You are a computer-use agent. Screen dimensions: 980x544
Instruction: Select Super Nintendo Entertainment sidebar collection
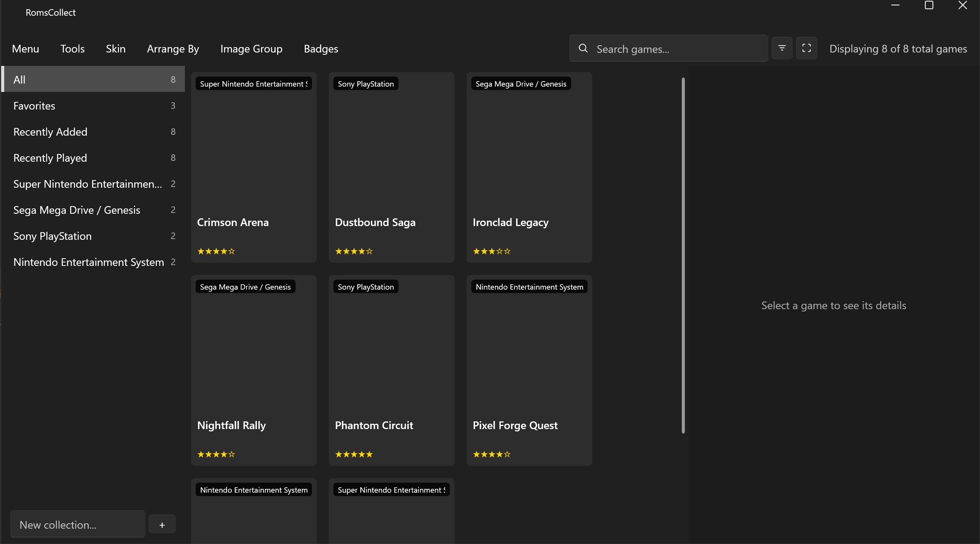(93, 184)
